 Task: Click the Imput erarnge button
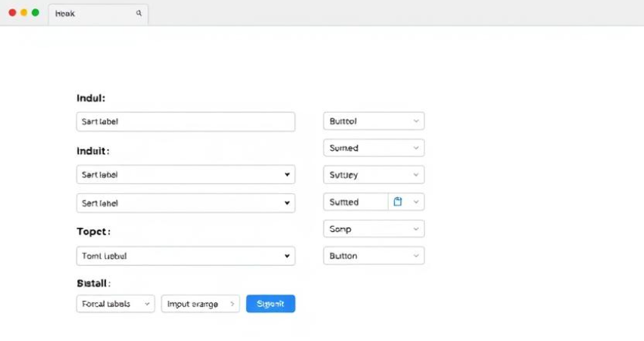point(200,304)
